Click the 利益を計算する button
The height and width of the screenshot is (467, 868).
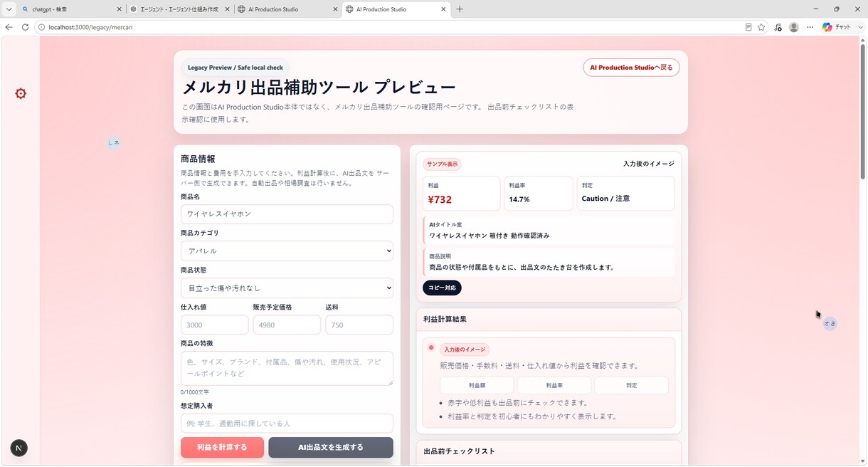click(x=222, y=447)
